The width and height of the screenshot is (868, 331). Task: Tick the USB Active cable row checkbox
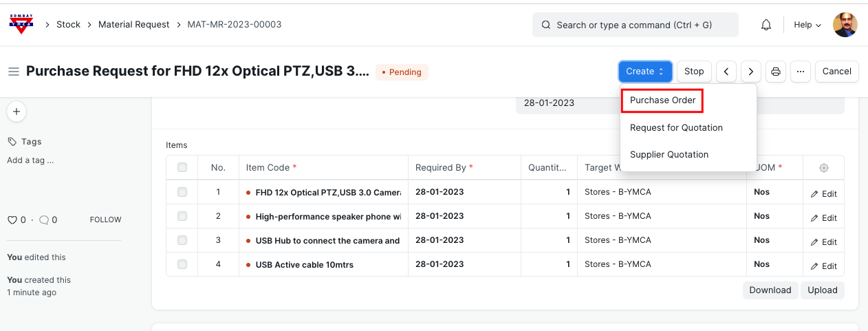(x=182, y=264)
